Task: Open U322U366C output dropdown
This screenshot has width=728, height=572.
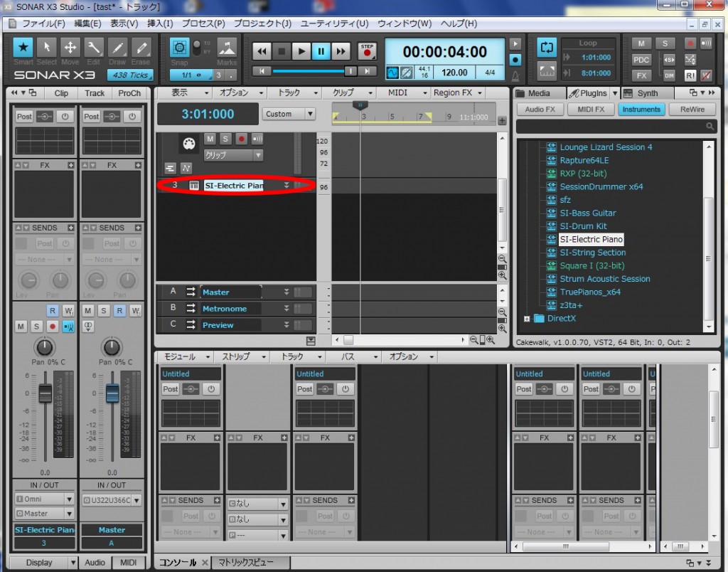Action: [x=112, y=500]
